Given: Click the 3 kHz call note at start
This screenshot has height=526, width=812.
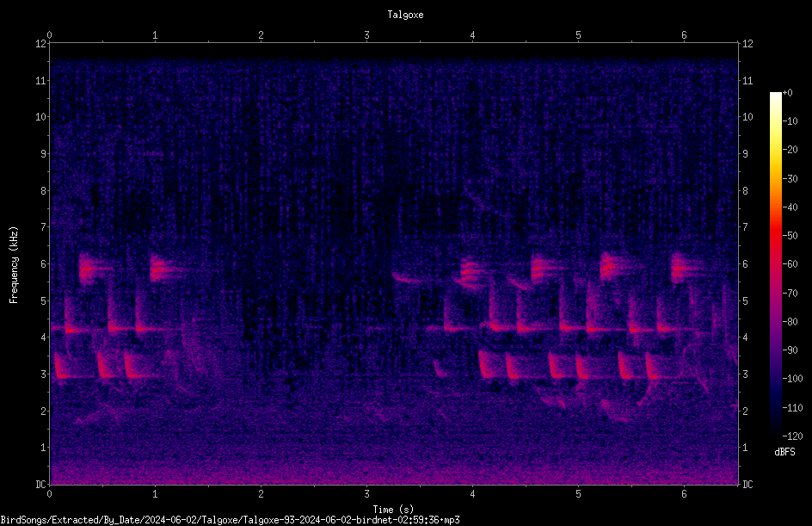Looking at the screenshot, I should pyautogui.click(x=62, y=366).
